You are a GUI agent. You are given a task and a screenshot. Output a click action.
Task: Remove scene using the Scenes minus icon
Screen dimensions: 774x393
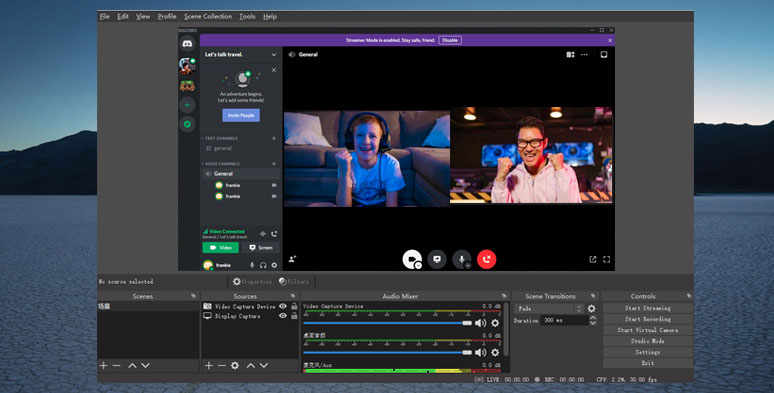pos(116,365)
